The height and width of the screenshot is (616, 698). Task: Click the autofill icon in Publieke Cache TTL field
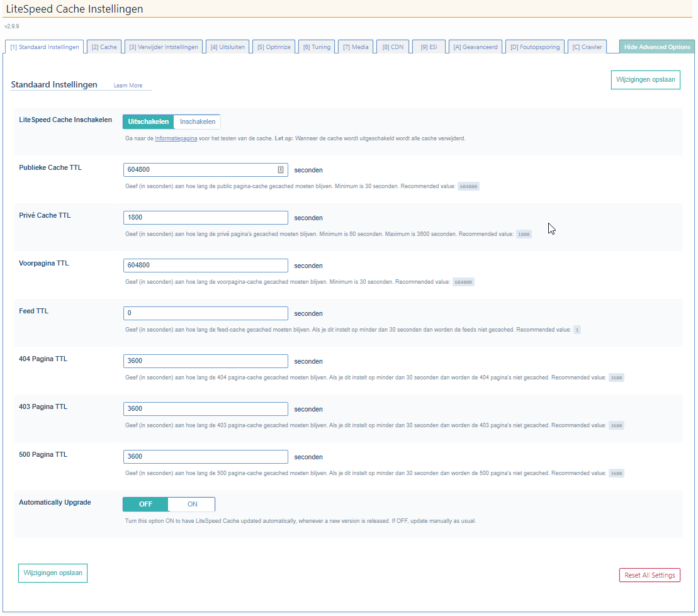click(281, 170)
